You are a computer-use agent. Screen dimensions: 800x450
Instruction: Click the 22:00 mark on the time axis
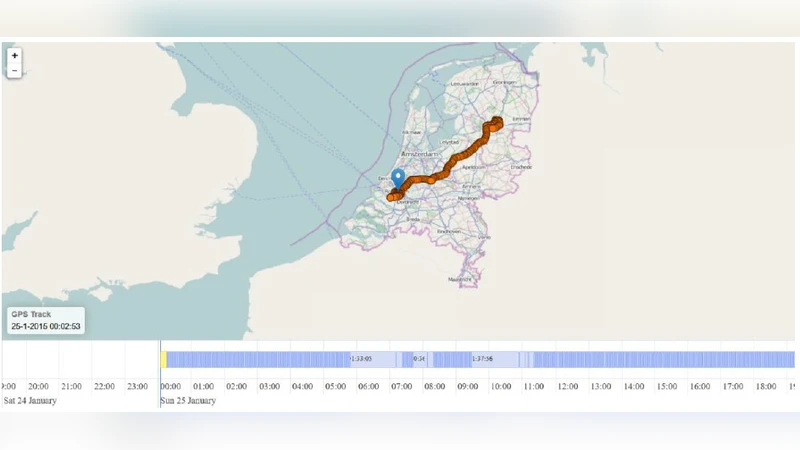(104, 386)
